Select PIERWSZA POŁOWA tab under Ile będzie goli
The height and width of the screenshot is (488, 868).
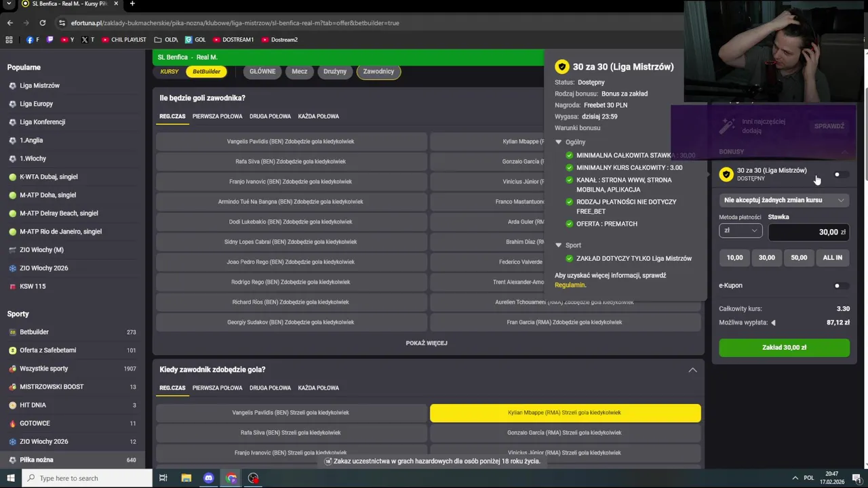coord(217,116)
